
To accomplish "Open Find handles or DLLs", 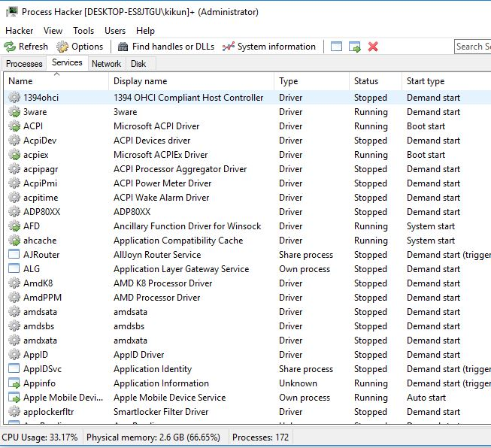I will (x=165, y=47).
